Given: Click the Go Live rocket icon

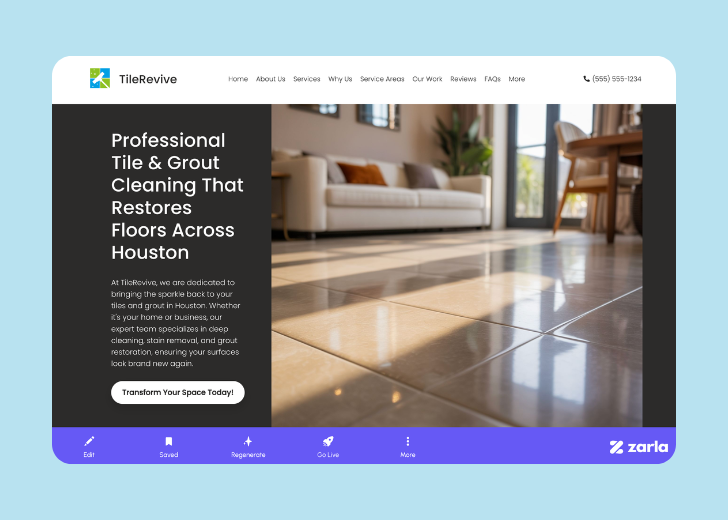Looking at the screenshot, I should click(328, 441).
